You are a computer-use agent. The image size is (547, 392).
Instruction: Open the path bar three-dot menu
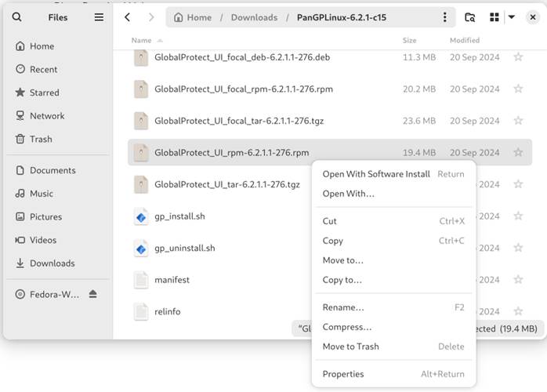tap(445, 17)
